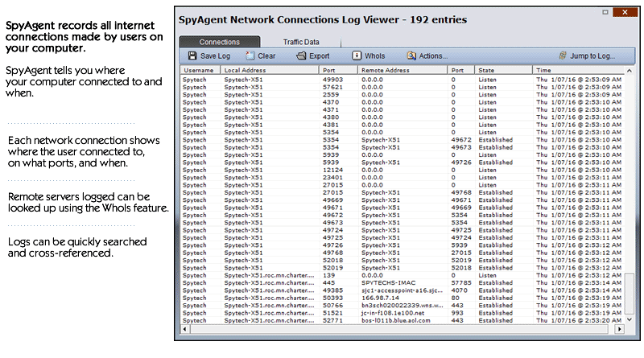
Task: Select row with remote port 4070
Action: pyautogui.click(x=402, y=290)
